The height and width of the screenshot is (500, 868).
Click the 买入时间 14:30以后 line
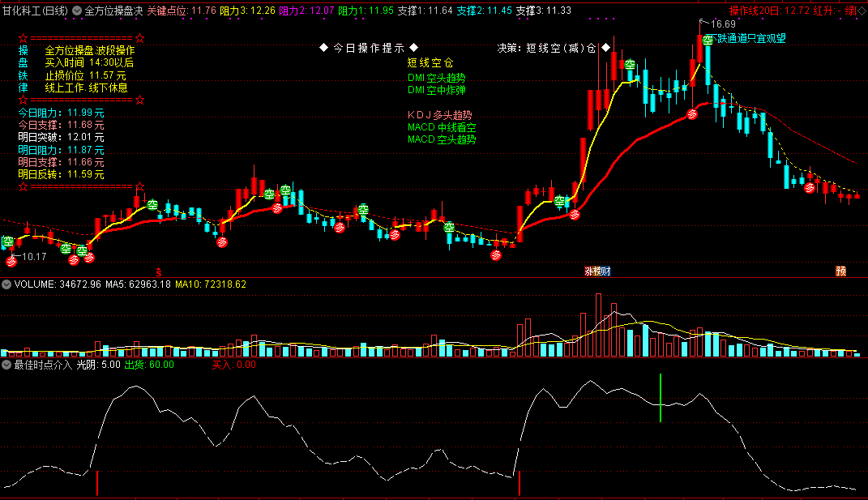[x=89, y=62]
